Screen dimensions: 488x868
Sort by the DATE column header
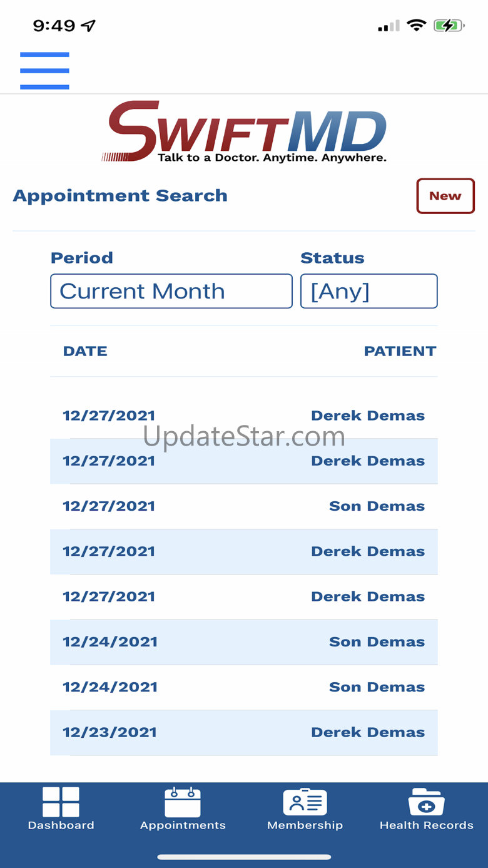85,351
